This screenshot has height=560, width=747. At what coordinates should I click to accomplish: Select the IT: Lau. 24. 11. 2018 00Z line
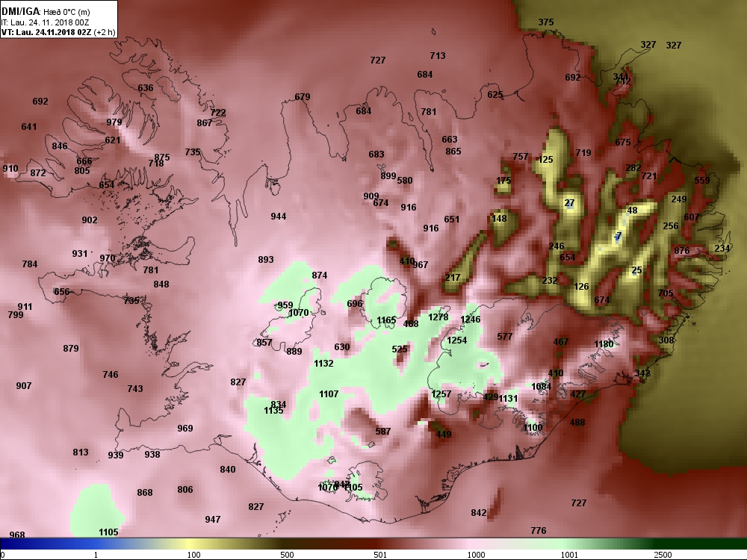point(45,22)
